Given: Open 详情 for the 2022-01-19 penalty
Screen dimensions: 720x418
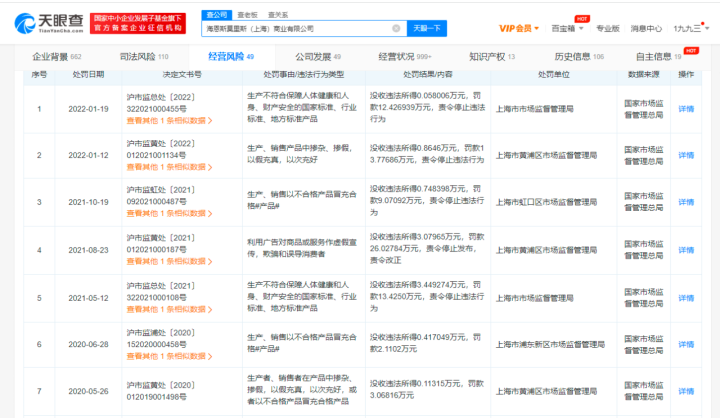Looking at the screenshot, I should pos(686,109).
